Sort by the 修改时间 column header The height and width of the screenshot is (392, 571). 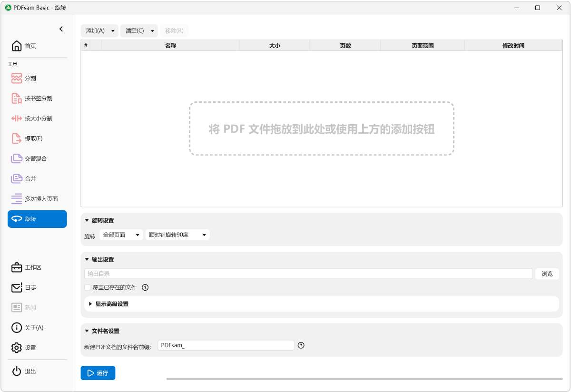tap(513, 46)
